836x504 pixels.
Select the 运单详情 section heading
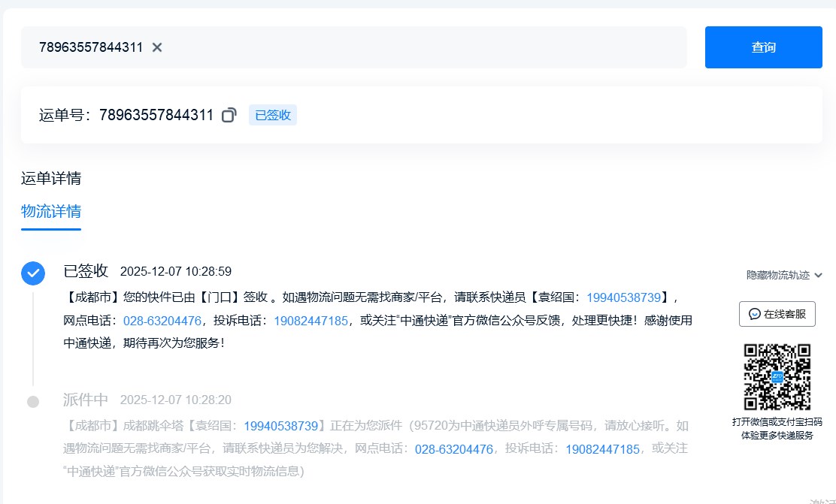pos(51,178)
